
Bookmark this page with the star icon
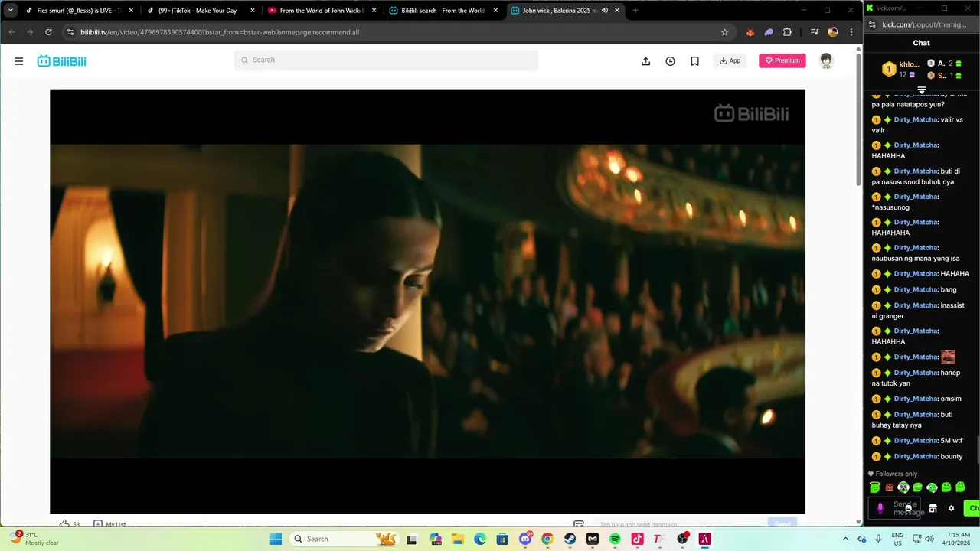point(724,32)
